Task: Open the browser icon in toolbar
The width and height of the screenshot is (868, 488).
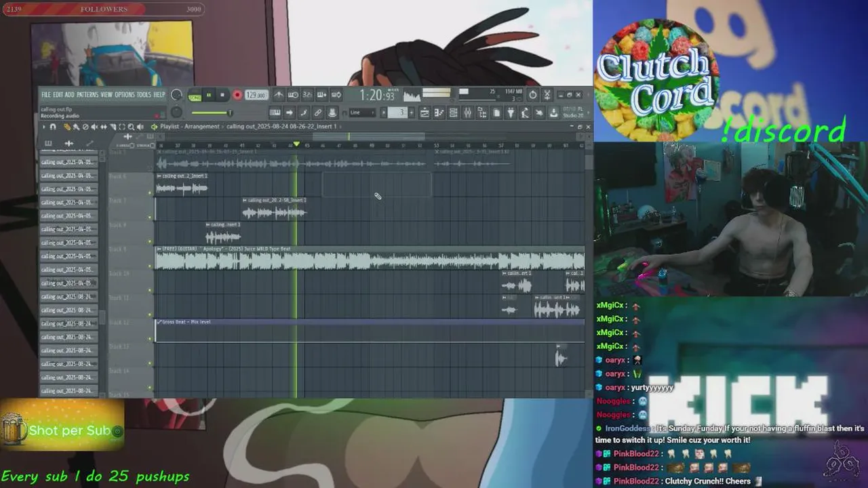Action: pyautogui.click(x=482, y=113)
